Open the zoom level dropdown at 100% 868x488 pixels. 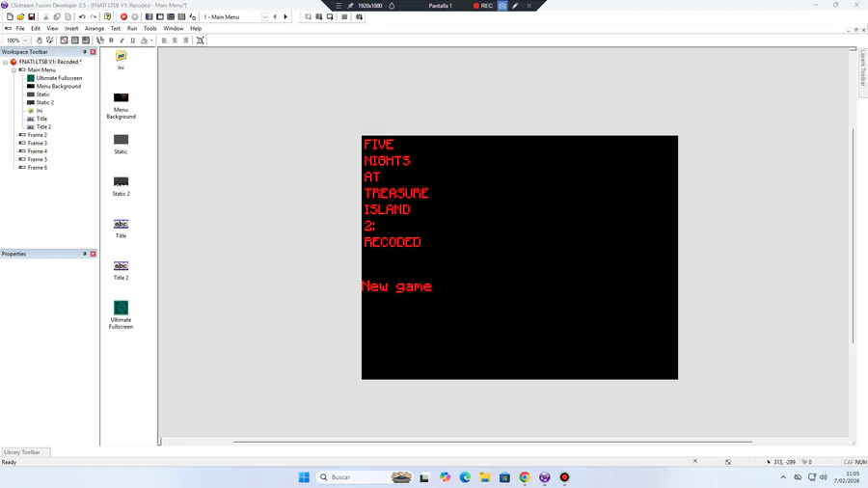pos(25,41)
